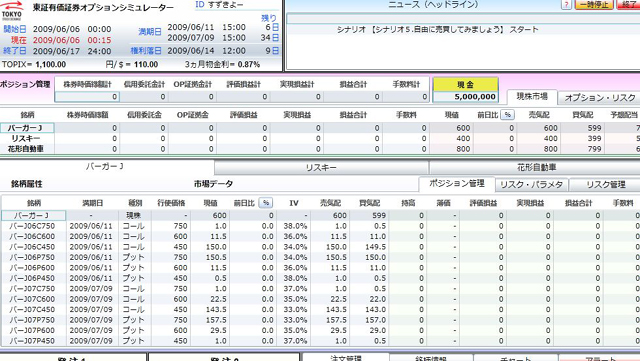Select option row バーJ07C450

pyautogui.click(x=320, y=310)
